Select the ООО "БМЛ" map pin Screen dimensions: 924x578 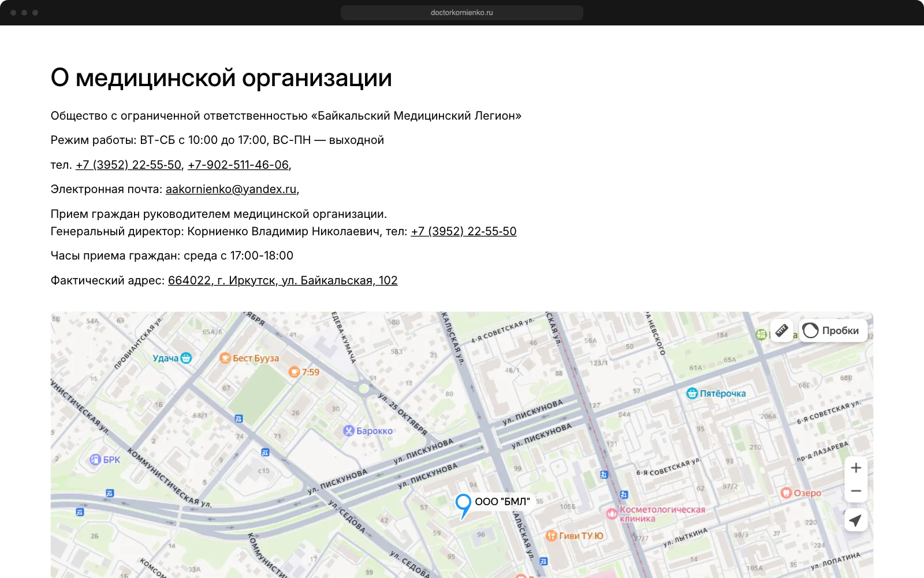(x=463, y=506)
